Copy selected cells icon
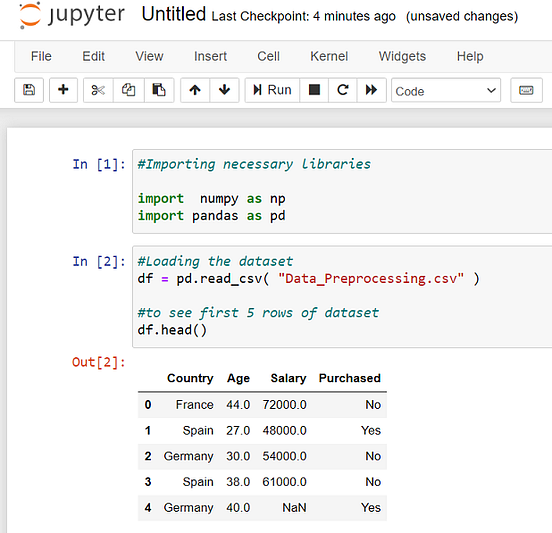The height and width of the screenshot is (533, 552). [x=128, y=90]
